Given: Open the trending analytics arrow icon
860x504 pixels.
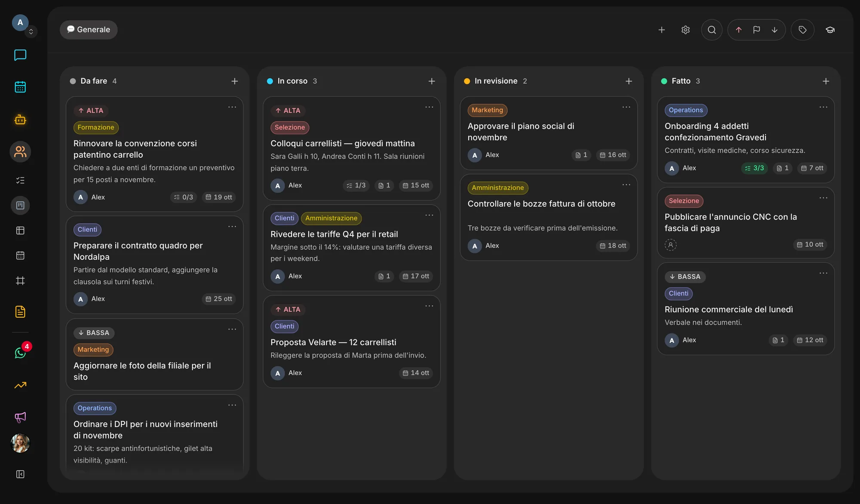Looking at the screenshot, I should 20,385.
